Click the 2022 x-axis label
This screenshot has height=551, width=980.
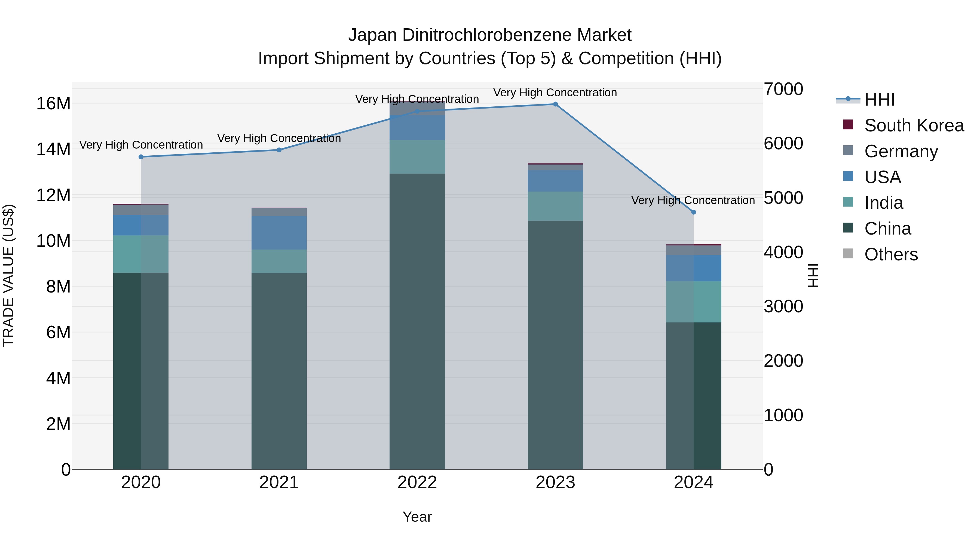tap(417, 482)
